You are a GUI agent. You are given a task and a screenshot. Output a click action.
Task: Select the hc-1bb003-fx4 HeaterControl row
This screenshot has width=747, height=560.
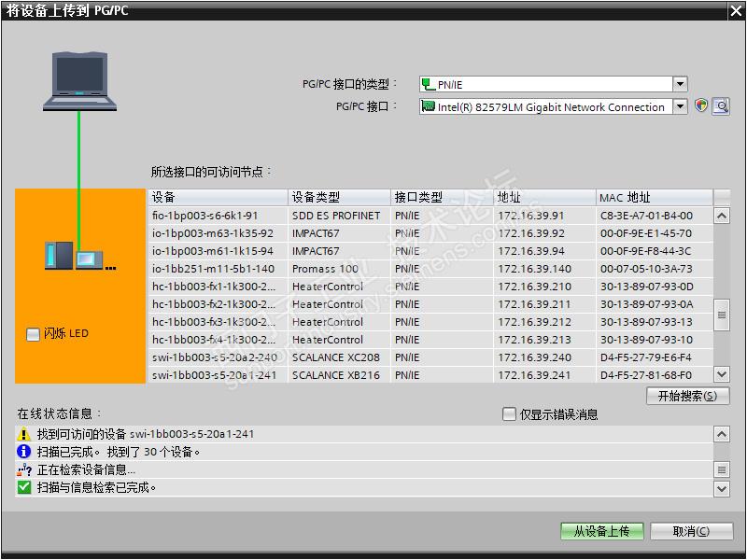[430, 340]
